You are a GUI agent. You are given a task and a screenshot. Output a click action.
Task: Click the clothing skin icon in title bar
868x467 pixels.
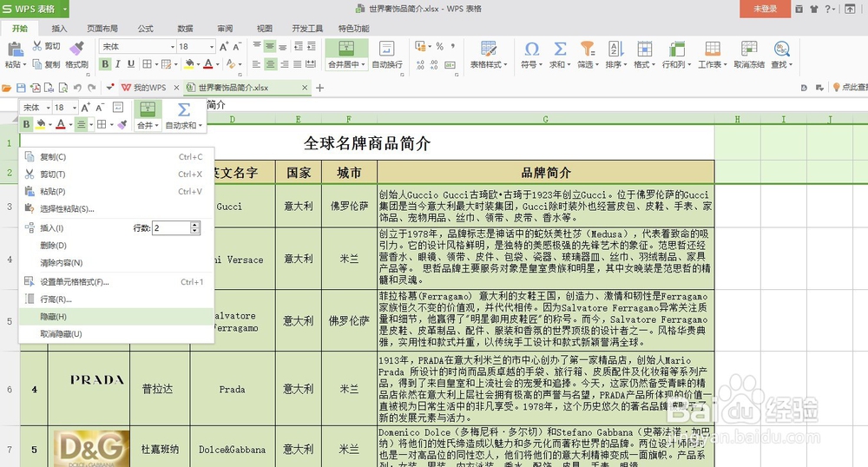[x=814, y=9]
